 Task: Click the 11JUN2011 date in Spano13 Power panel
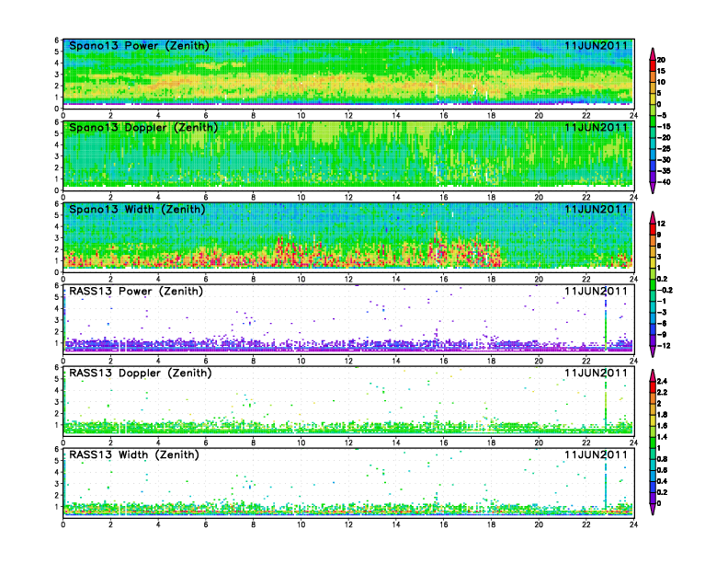click(596, 45)
